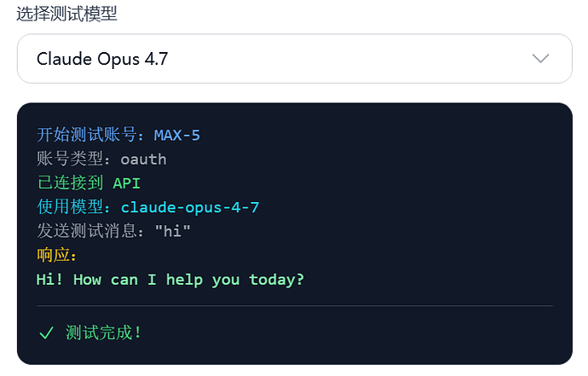Click the 选择测试模型 label
Screen dimensions: 588x376
[x=66, y=14]
